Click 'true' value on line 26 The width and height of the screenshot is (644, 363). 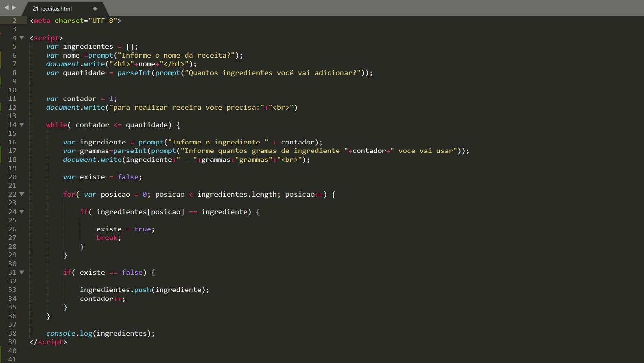click(142, 229)
